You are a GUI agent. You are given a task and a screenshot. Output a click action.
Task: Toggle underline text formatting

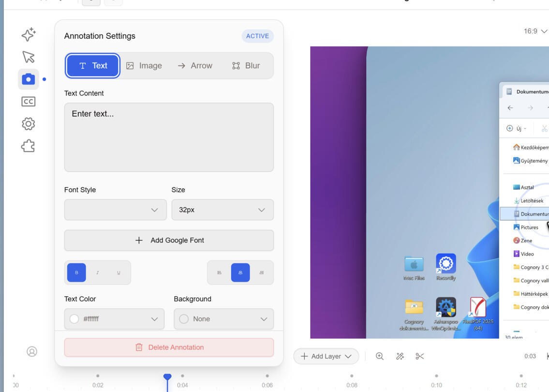[x=119, y=272]
